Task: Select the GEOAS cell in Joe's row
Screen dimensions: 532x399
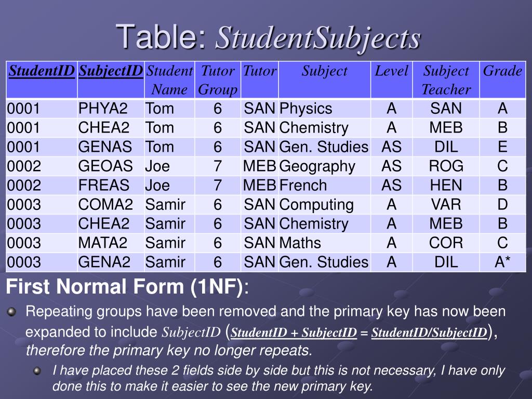Action: 111,166
